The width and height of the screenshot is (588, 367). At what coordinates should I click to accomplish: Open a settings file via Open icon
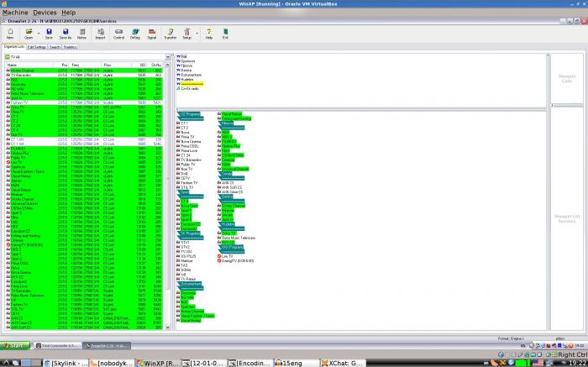[x=29, y=34]
